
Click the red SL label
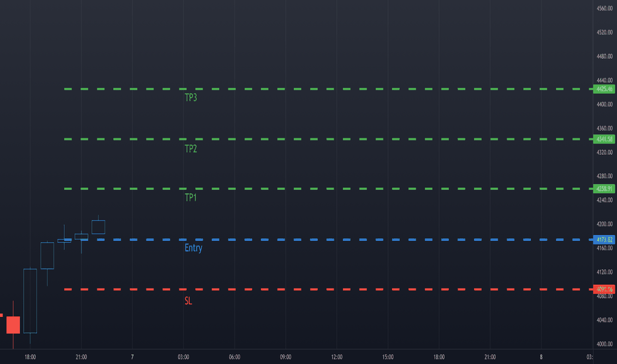coord(188,301)
